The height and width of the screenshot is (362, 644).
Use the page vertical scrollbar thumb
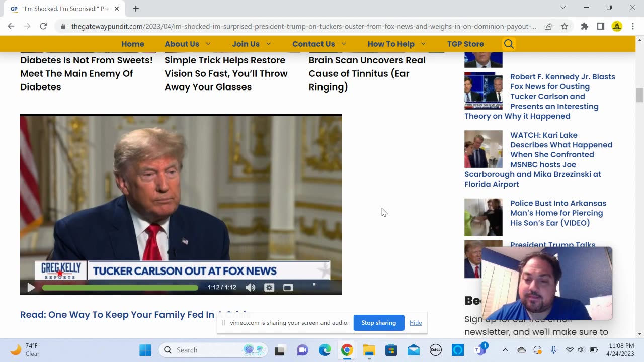[639, 95]
